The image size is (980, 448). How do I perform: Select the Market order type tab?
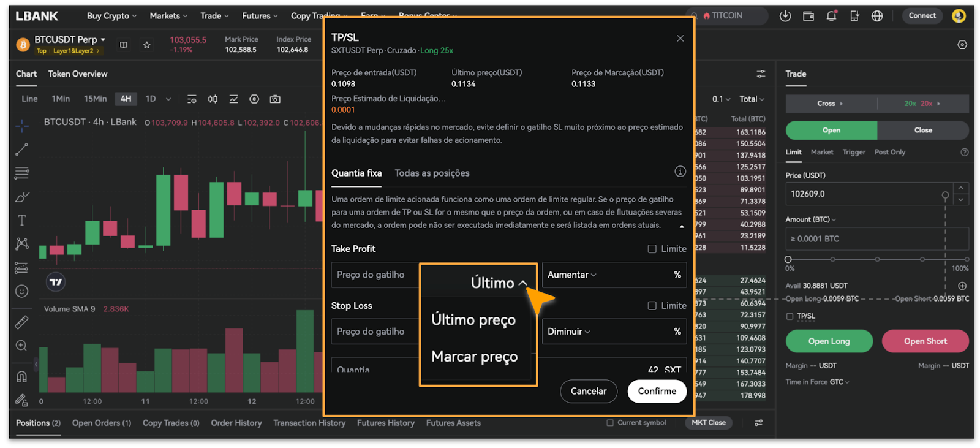822,152
